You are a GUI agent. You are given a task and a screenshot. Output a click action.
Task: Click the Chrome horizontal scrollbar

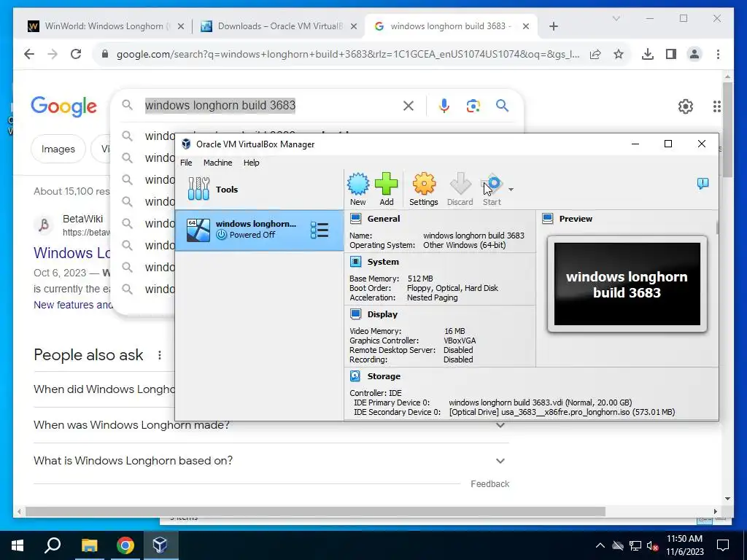pos(315,511)
